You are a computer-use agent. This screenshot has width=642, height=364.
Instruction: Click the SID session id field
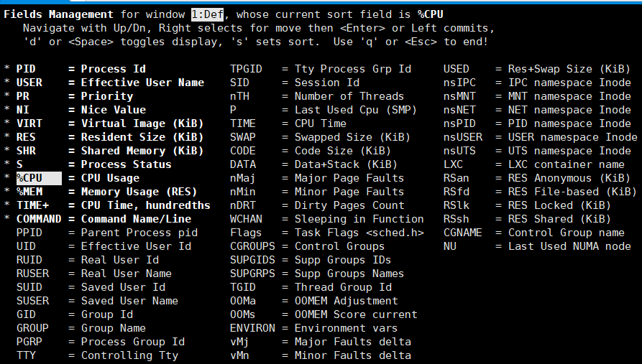coord(239,83)
